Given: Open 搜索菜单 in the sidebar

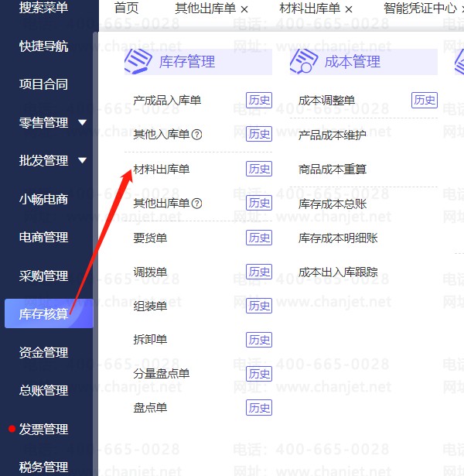Looking at the screenshot, I should [43, 7].
